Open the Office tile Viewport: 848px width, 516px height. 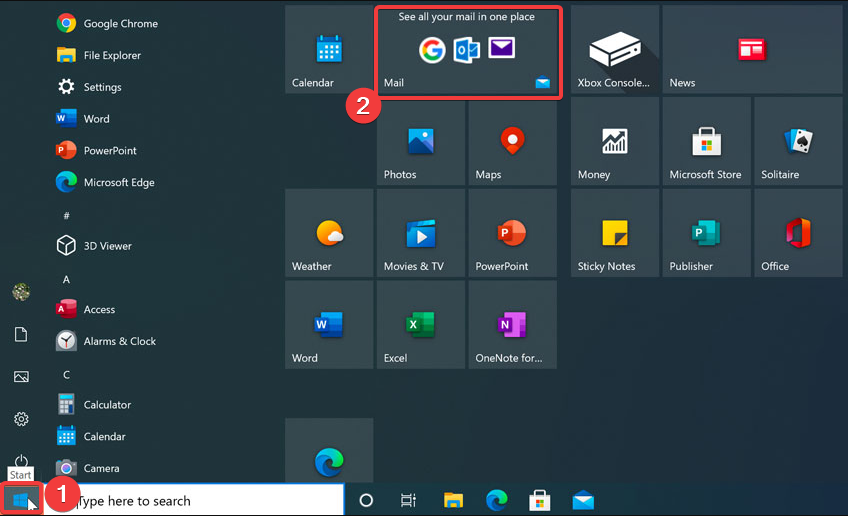pyautogui.click(x=798, y=233)
